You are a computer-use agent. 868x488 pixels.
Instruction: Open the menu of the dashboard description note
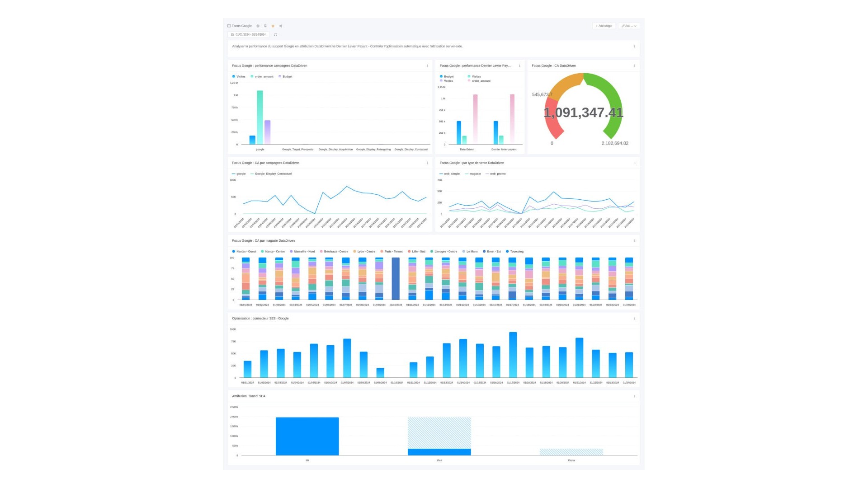point(634,47)
